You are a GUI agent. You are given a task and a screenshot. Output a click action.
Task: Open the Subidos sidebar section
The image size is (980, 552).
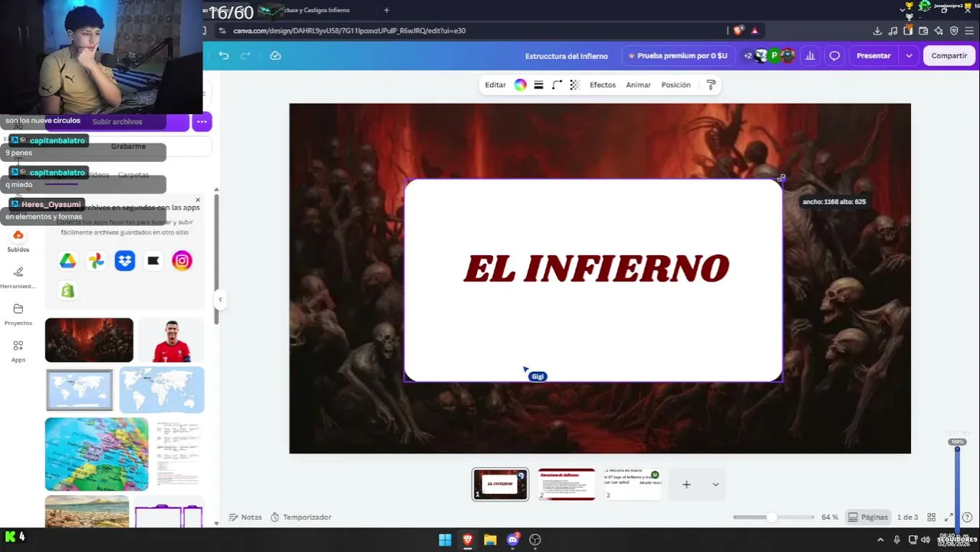tap(18, 241)
